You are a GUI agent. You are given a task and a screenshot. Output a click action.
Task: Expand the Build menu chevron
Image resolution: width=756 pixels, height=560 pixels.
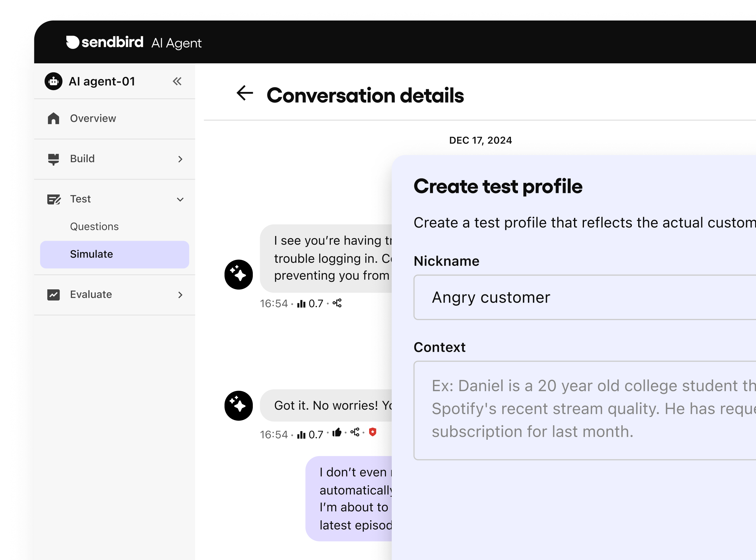coord(180,159)
